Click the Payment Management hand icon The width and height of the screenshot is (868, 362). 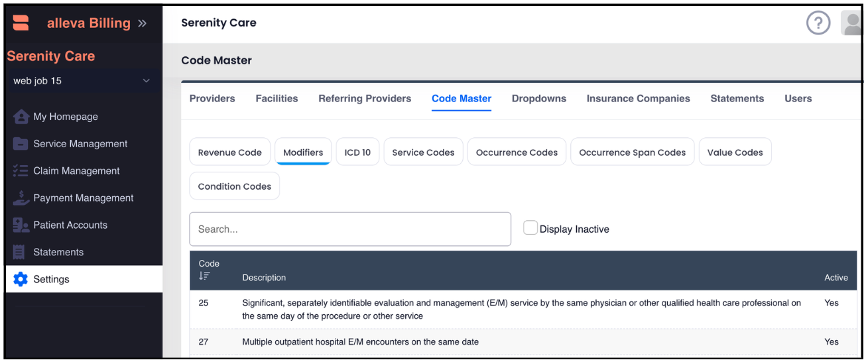21,198
